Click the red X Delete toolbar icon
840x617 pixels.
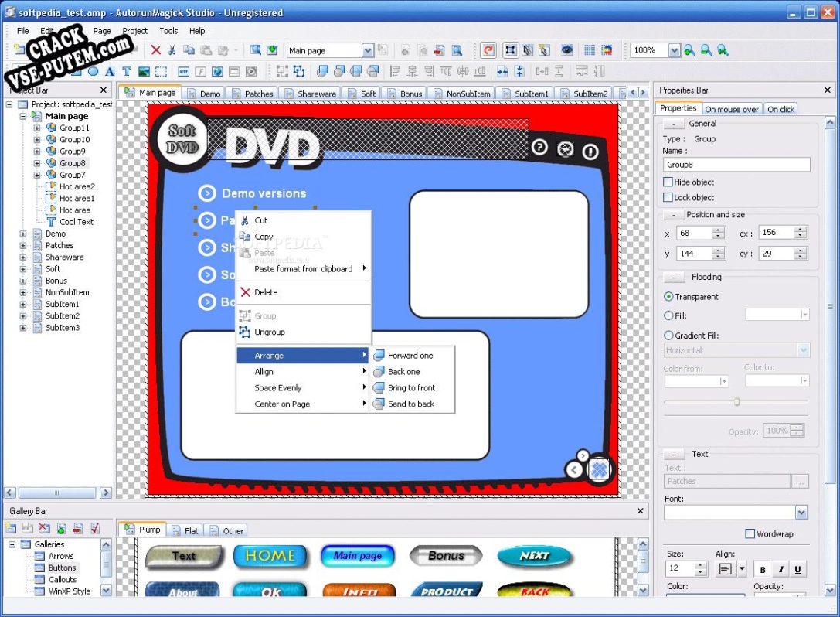point(155,50)
